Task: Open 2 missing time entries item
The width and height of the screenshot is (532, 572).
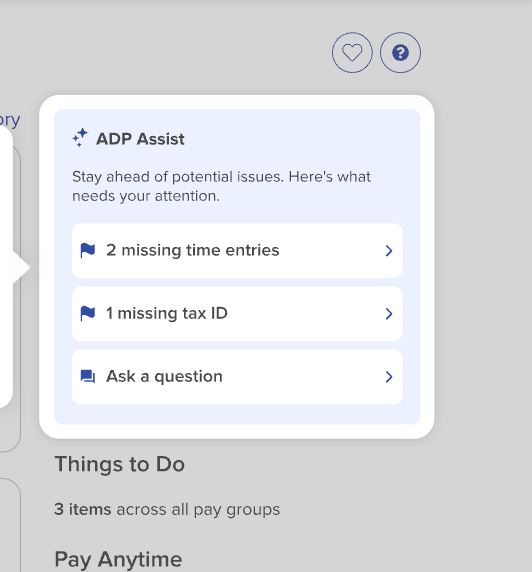Action: (237, 251)
